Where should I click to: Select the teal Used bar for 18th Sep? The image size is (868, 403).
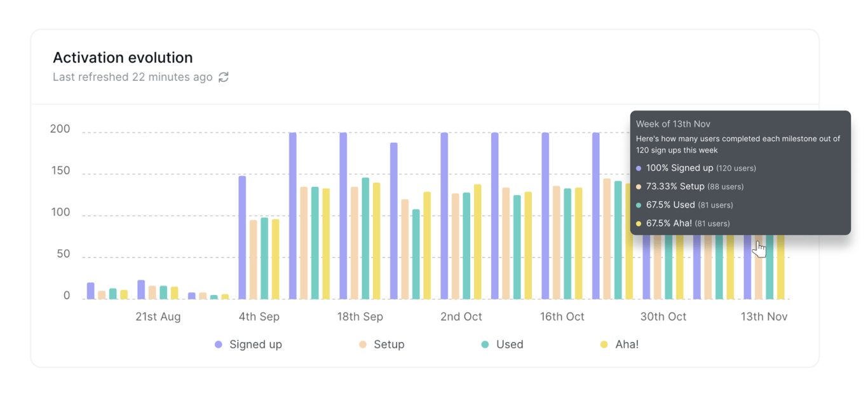[365, 238]
